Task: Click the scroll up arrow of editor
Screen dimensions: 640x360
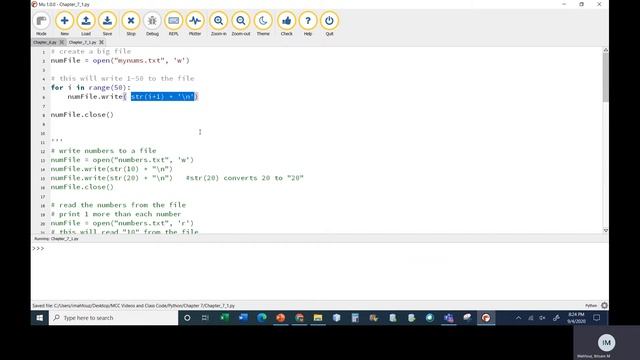Action: 605,50
